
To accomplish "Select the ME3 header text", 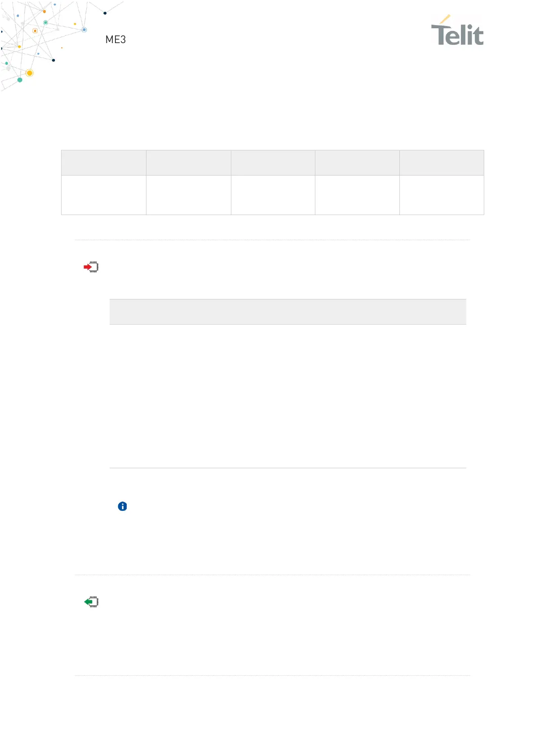I will coord(115,40).
